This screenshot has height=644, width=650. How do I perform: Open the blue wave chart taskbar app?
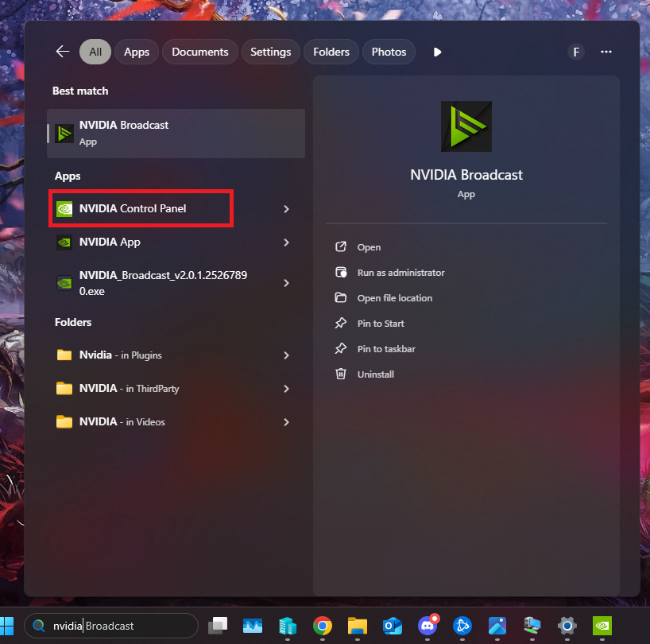tap(253, 626)
